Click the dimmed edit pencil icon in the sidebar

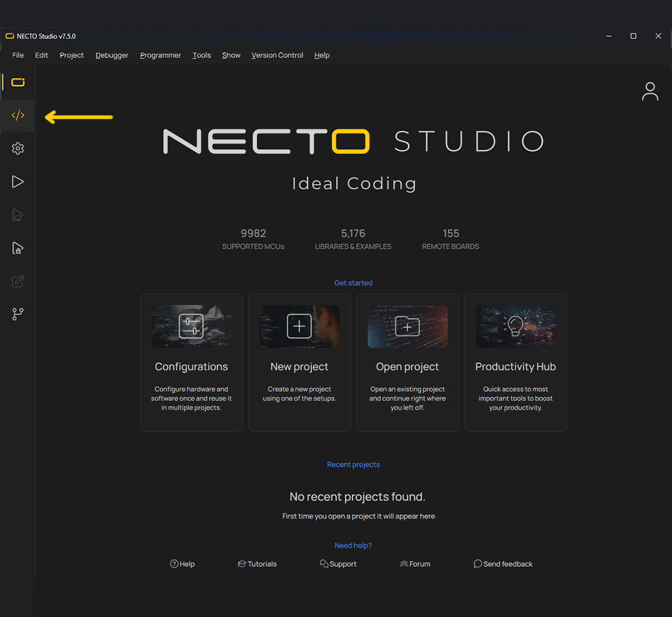[18, 281]
